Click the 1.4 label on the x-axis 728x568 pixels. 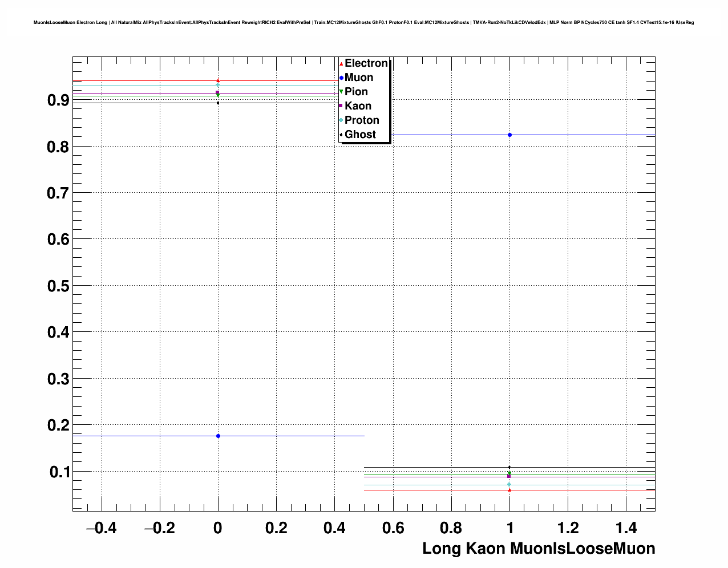(626, 528)
